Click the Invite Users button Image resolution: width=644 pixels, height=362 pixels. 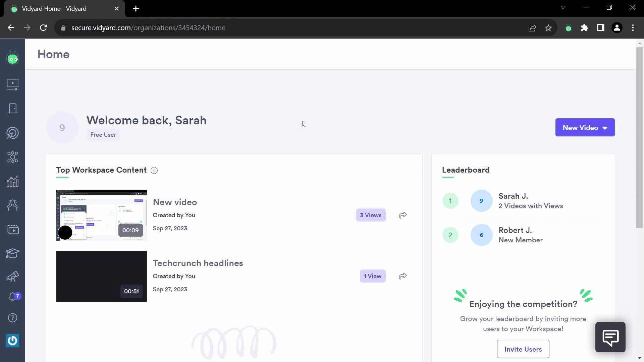point(523,349)
